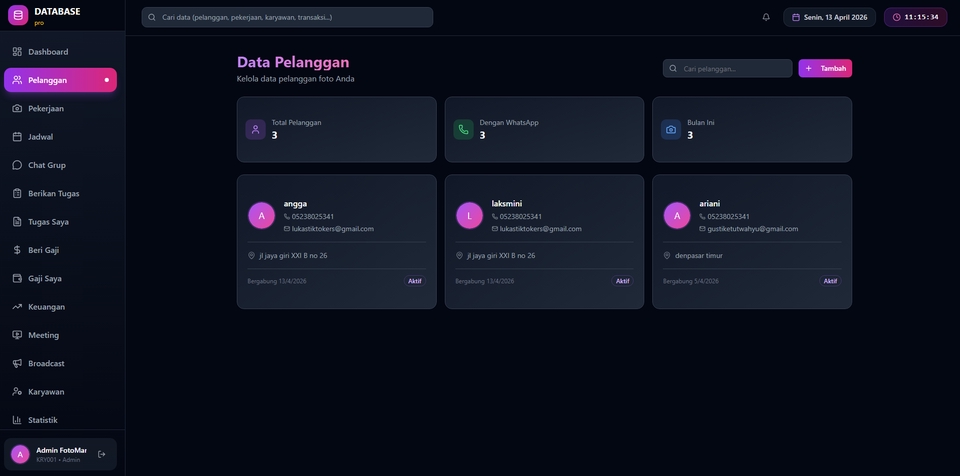Click the megaphone icon for Broadcast

pos(17,363)
